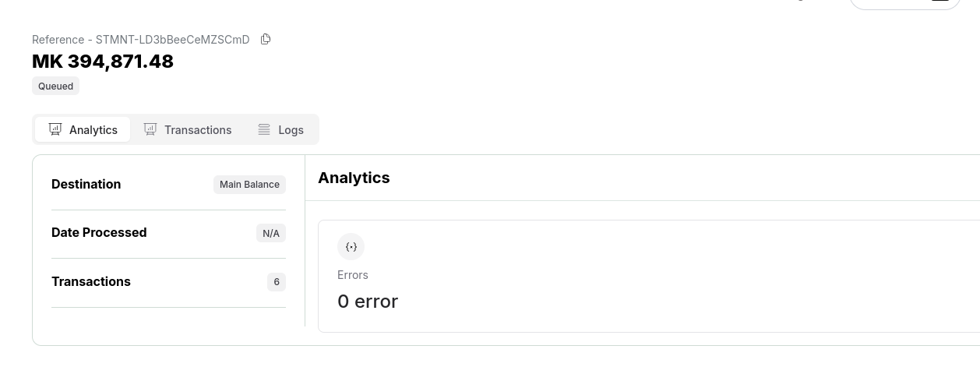The height and width of the screenshot is (374, 980).
Task: Switch to the Analytics tab
Action: pos(83,129)
